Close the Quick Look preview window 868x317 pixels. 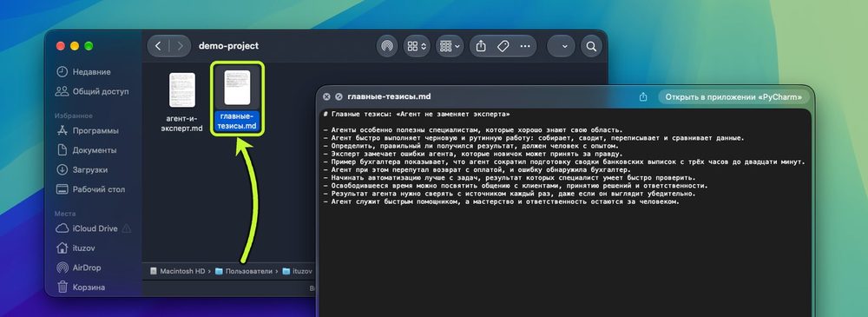(x=326, y=96)
